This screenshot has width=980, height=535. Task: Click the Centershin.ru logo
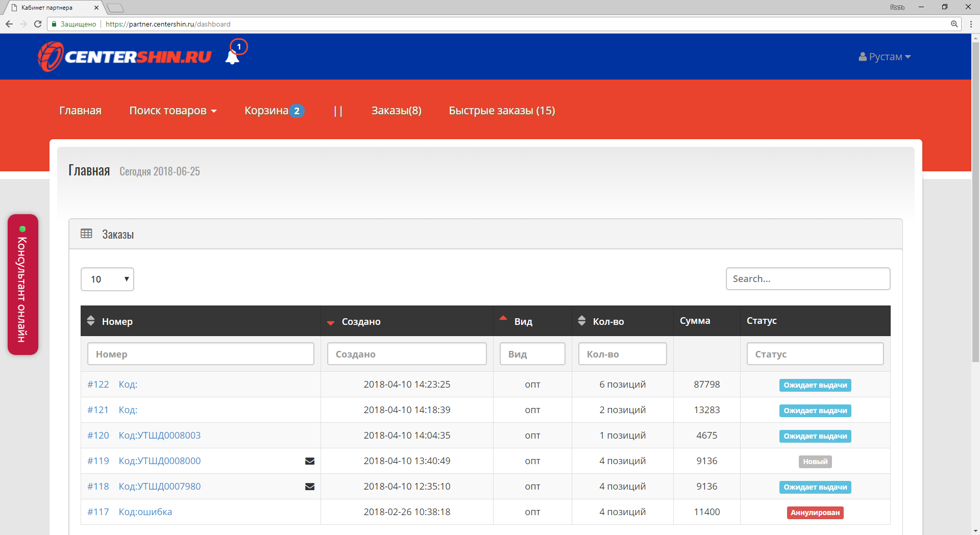[x=125, y=57]
